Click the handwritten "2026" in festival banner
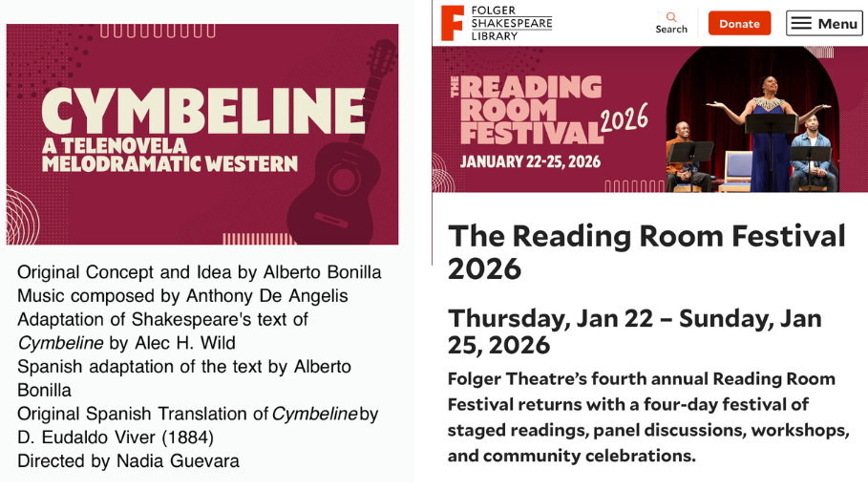 click(x=624, y=121)
